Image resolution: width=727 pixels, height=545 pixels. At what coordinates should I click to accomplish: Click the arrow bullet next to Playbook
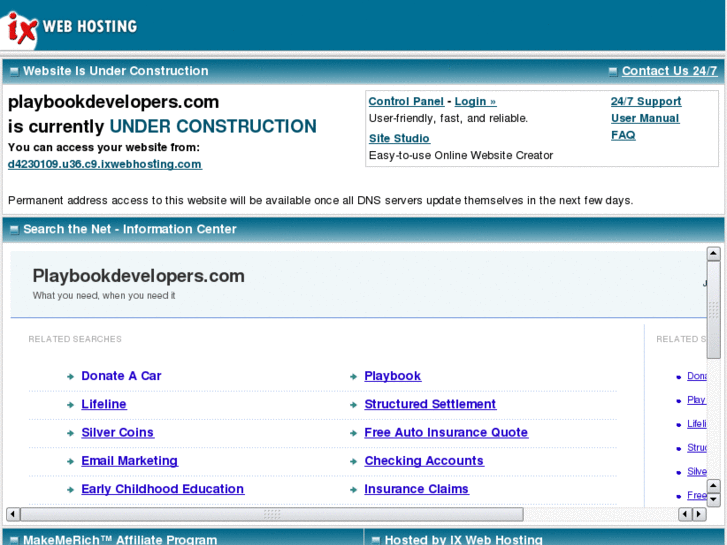[354, 377]
